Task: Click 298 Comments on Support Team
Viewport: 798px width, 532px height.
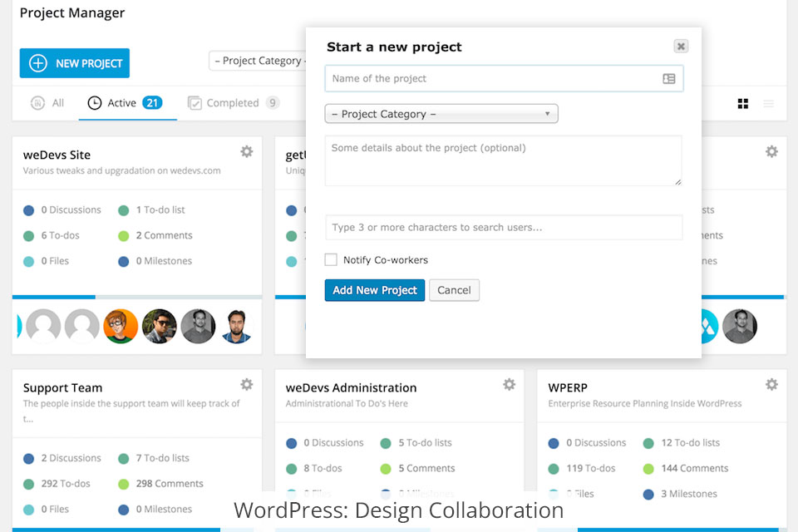Action: coord(170,484)
